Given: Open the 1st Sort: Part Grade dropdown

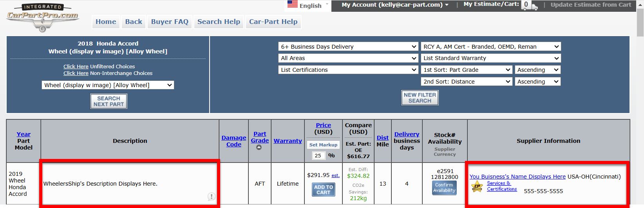Looking at the screenshot, I should (467, 70).
